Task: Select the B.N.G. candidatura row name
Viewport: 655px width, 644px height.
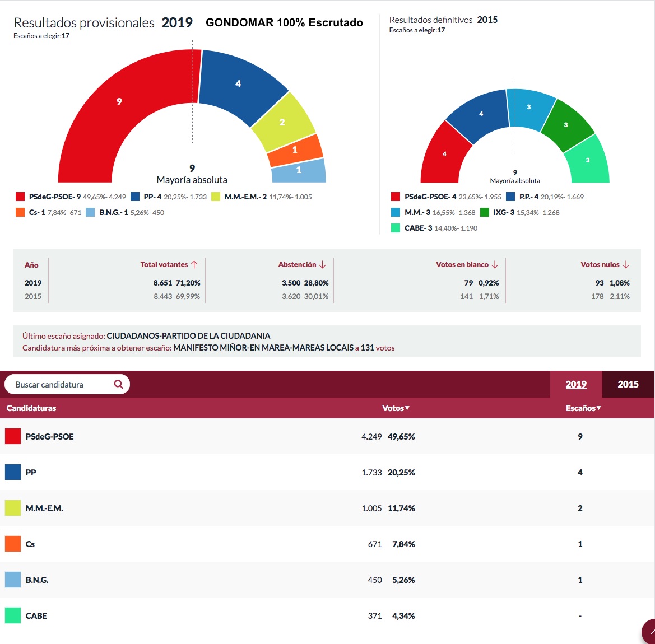Action: (x=37, y=580)
